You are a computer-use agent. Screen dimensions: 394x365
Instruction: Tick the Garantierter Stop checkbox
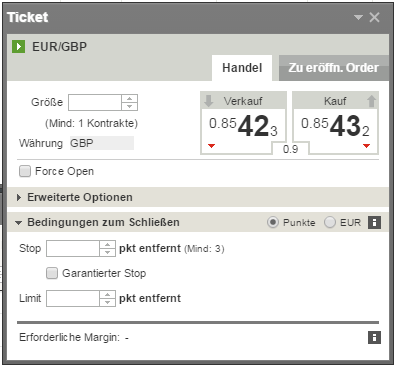click(x=52, y=273)
